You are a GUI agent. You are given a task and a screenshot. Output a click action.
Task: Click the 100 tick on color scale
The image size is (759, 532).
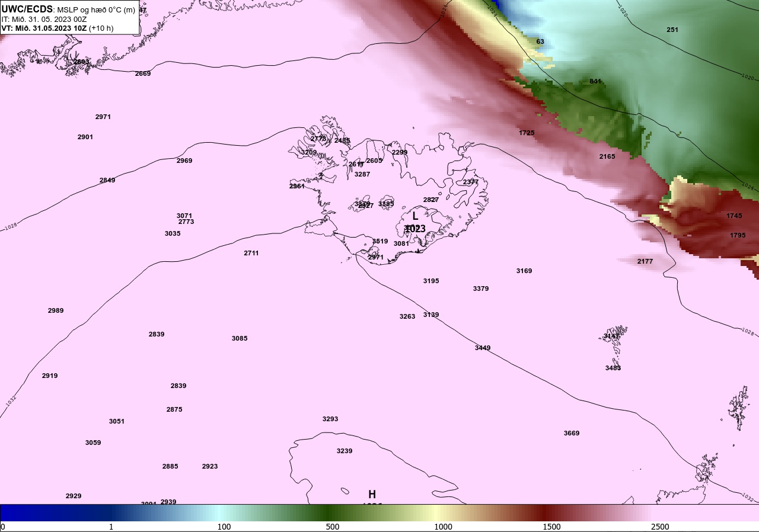point(224,527)
